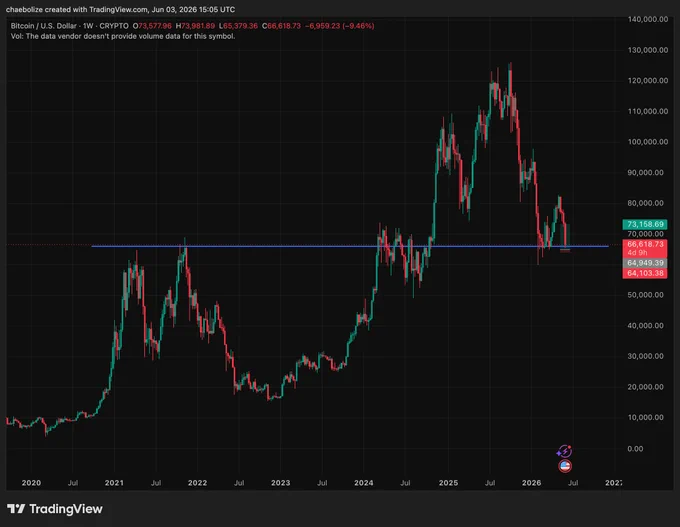Click the 2023 time axis label

pyautogui.click(x=281, y=483)
